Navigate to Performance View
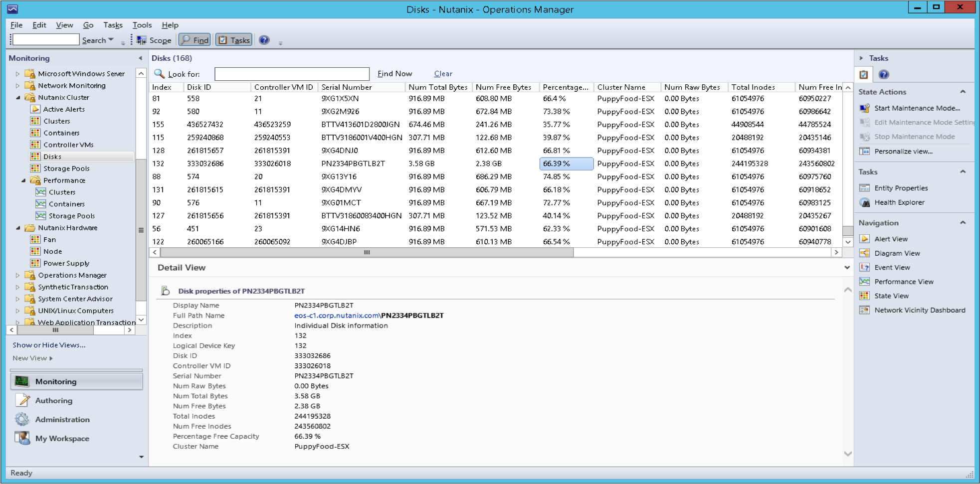 coord(904,282)
